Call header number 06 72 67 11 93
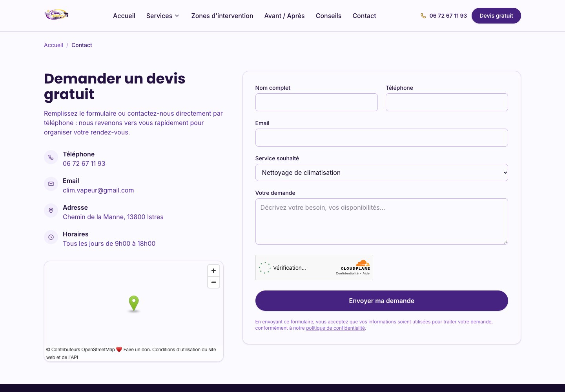 point(448,16)
